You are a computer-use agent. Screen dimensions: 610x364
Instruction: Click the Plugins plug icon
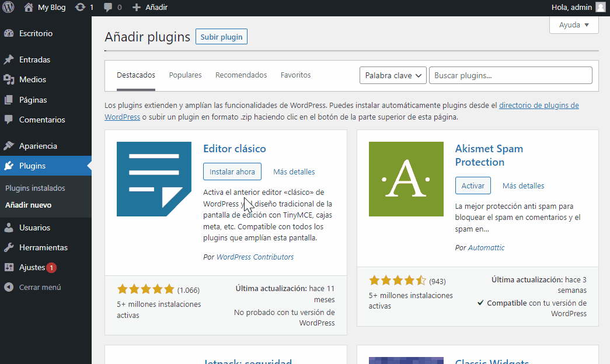(x=9, y=166)
